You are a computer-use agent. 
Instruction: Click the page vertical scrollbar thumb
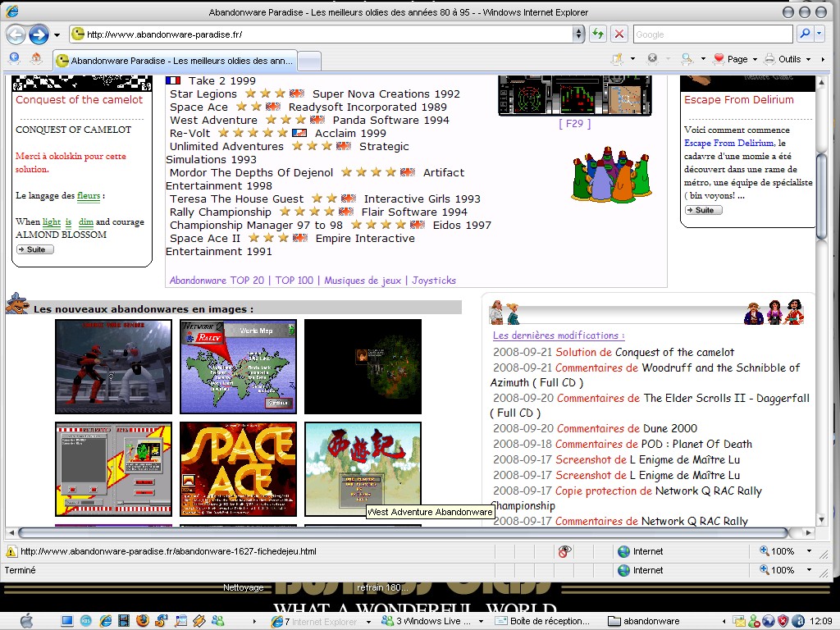821,195
